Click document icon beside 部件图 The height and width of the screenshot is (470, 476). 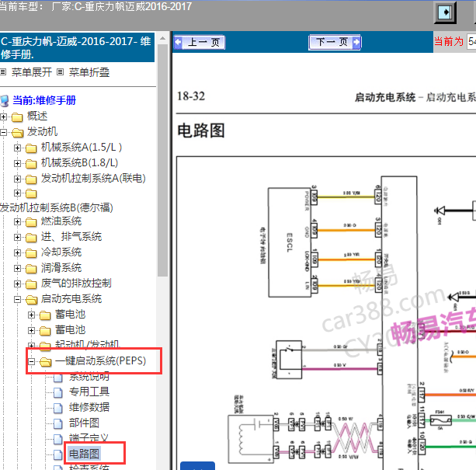[58, 423]
